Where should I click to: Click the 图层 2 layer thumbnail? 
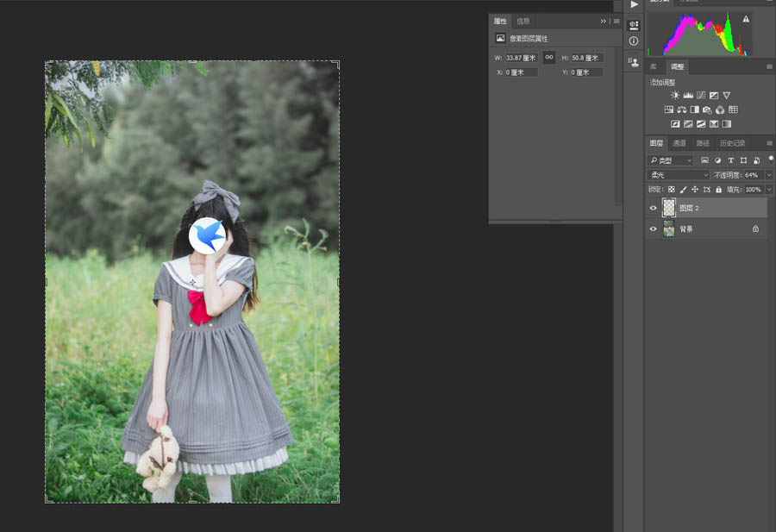[669, 207]
